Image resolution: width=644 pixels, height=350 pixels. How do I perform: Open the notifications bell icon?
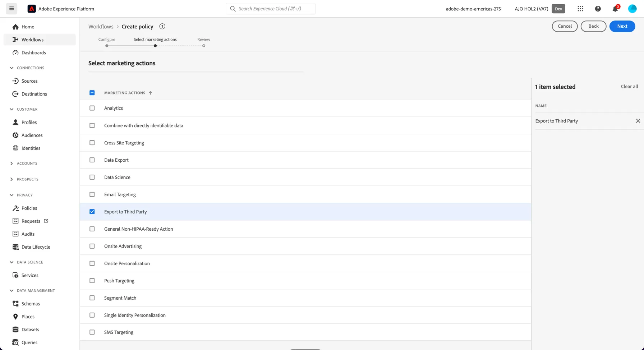(615, 9)
